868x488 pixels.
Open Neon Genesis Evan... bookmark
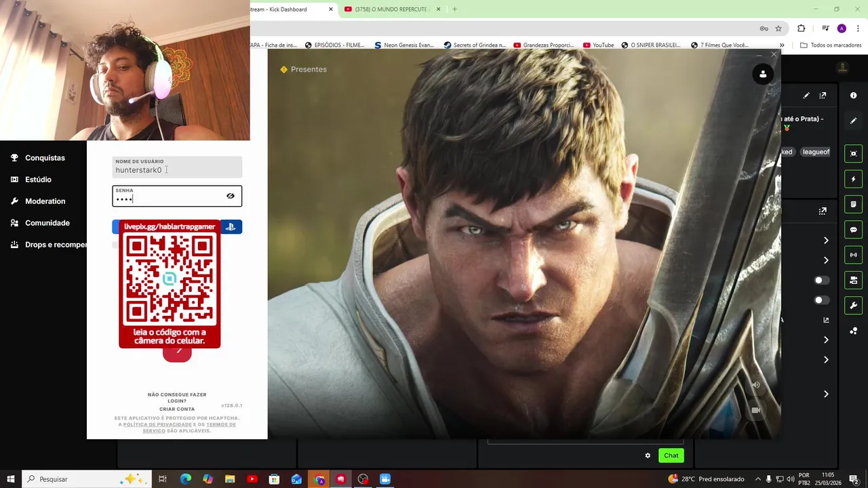coord(403,45)
